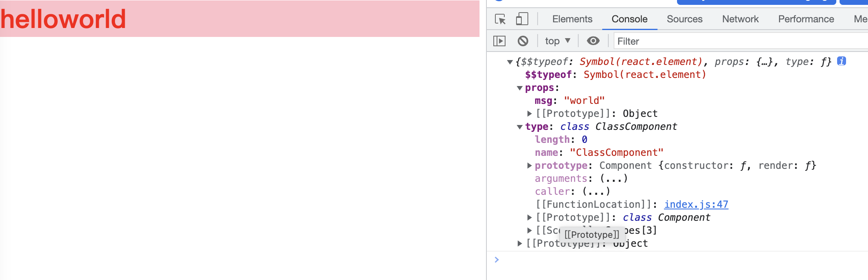The width and height of the screenshot is (868, 280).
Task: Click the arguments (...) getter value
Action: 614,179
